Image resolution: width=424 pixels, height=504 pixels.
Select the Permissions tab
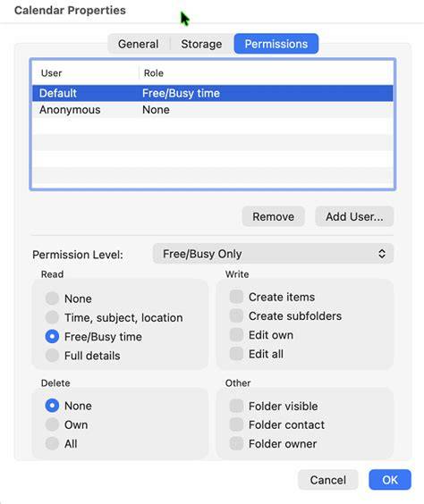(x=276, y=44)
